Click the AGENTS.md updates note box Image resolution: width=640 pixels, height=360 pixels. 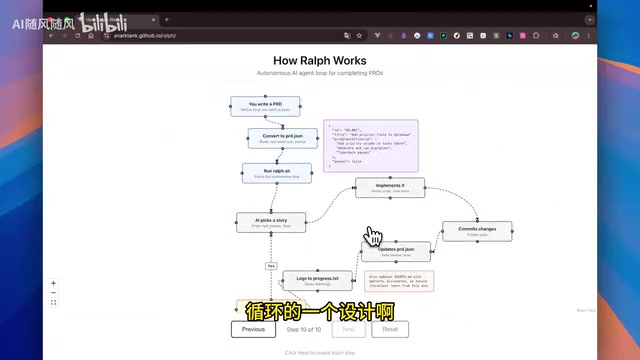coord(399,281)
